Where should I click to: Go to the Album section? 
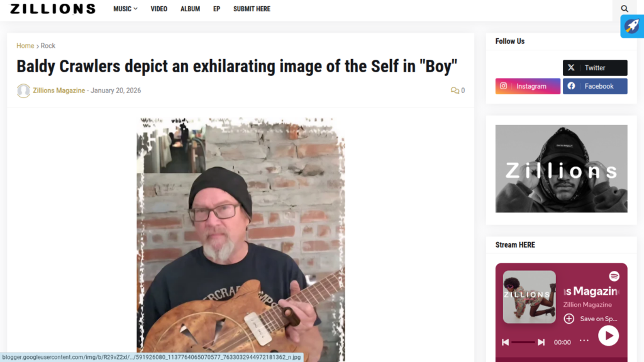pyautogui.click(x=190, y=9)
